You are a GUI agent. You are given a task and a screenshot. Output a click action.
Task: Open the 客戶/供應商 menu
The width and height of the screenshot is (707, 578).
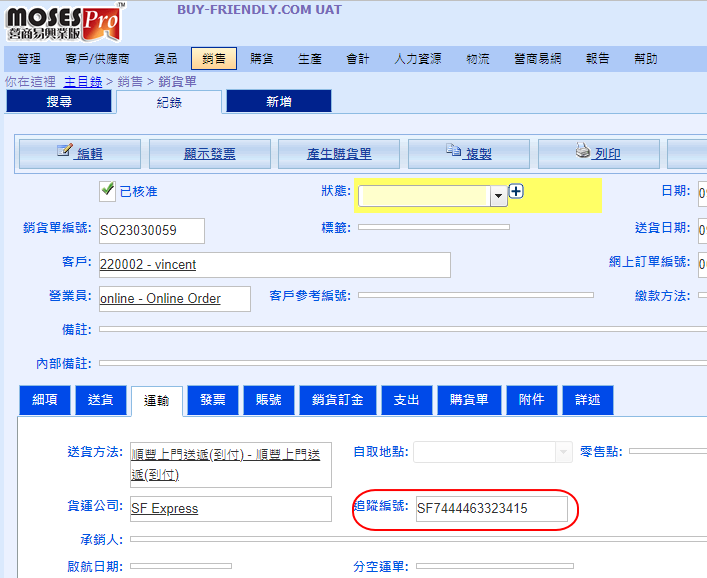coord(97,59)
